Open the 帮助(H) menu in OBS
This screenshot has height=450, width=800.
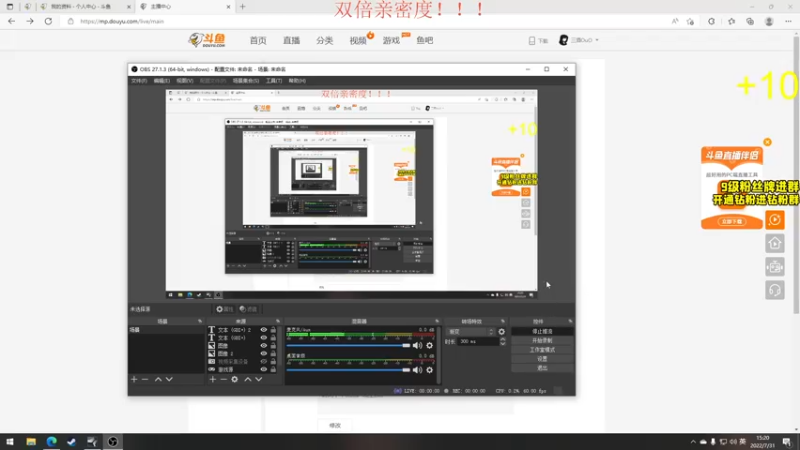297,81
